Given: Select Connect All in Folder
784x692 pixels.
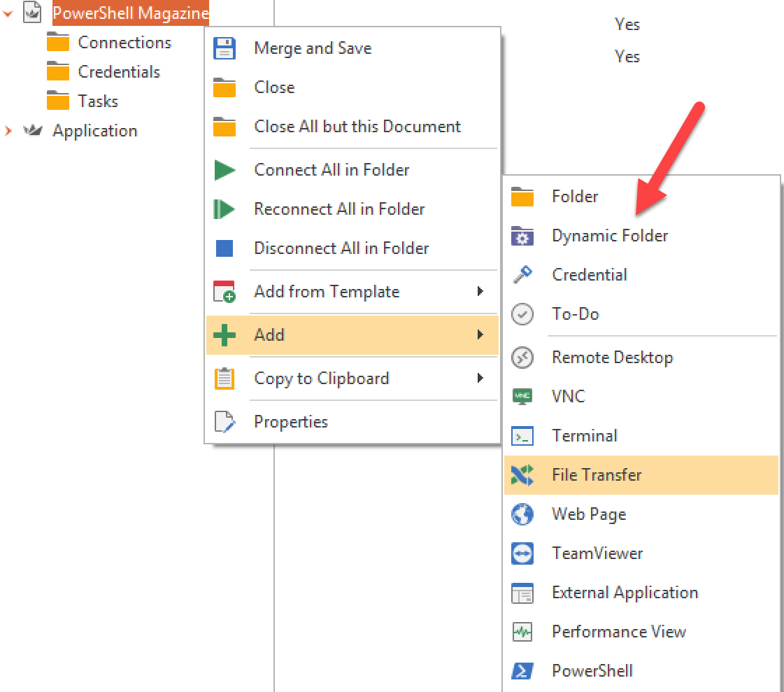Looking at the screenshot, I should coord(332,170).
